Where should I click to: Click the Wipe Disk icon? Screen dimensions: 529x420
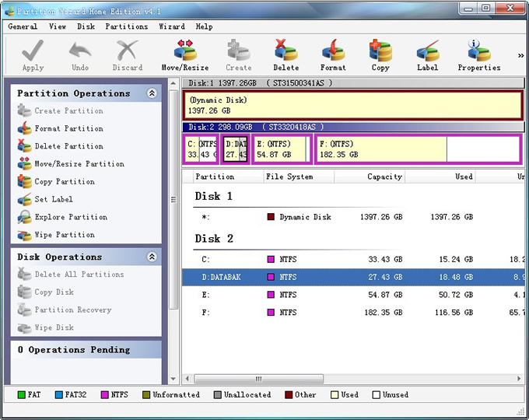24,327
